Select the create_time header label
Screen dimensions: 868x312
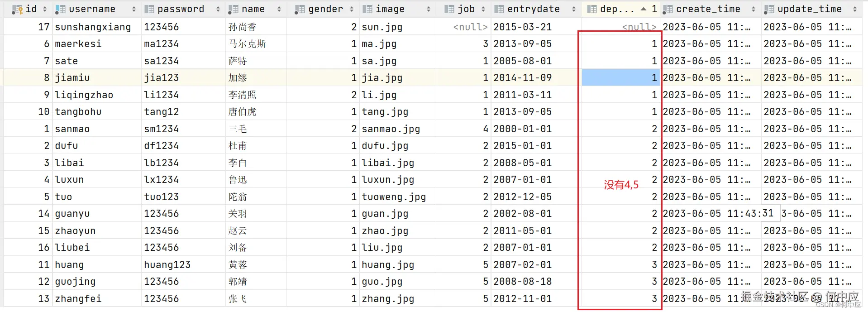coord(708,9)
